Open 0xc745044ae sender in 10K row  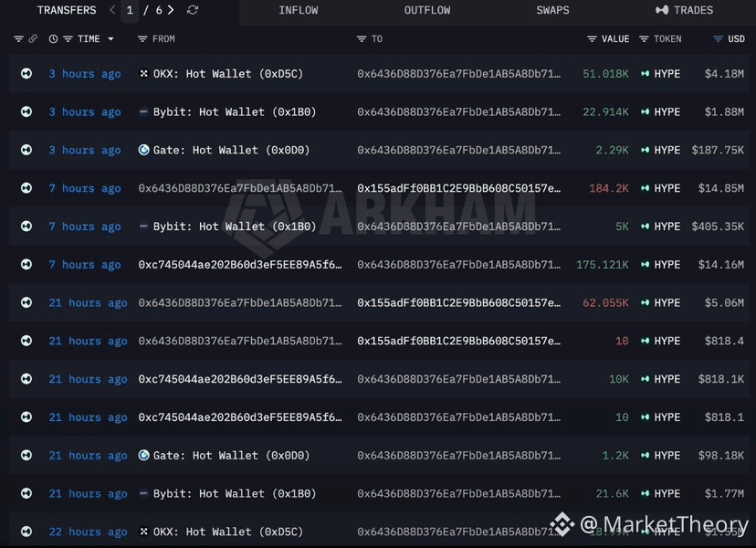240,379
